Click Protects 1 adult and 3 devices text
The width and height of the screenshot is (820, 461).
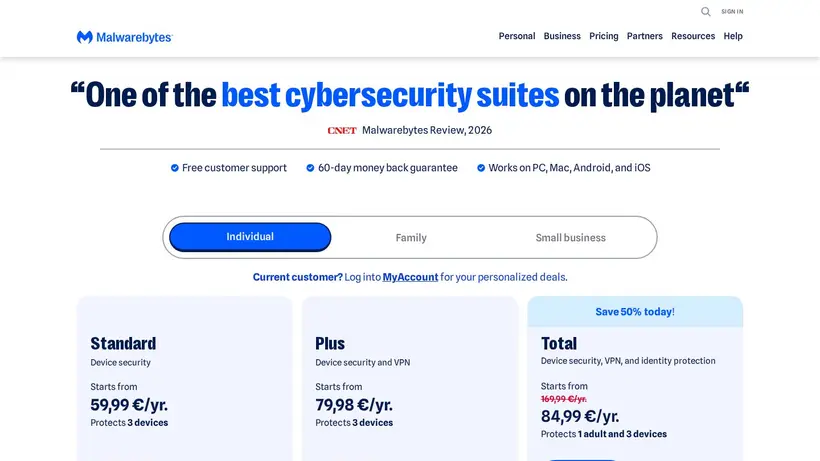point(603,434)
